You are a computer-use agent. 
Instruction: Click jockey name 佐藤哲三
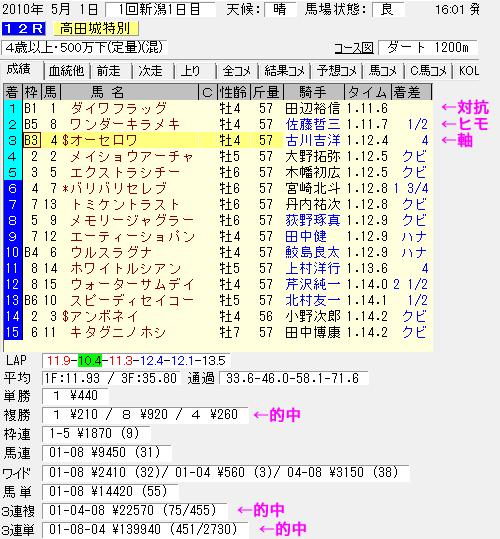(x=313, y=124)
